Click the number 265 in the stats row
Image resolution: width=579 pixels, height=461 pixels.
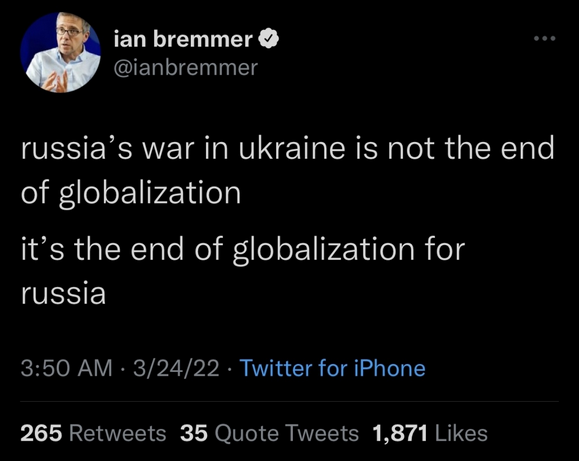[41, 433]
